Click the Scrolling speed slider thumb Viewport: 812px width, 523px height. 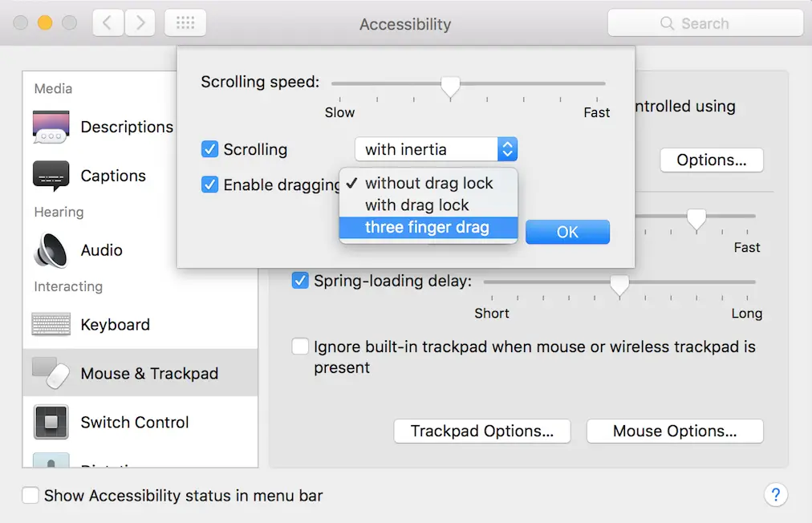451,87
